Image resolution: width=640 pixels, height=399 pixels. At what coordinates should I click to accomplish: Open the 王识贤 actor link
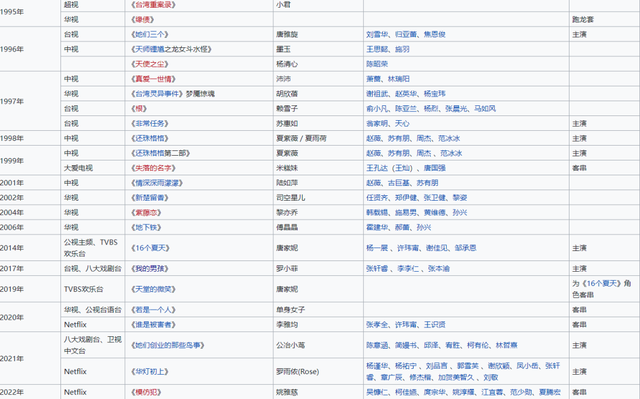(x=434, y=325)
